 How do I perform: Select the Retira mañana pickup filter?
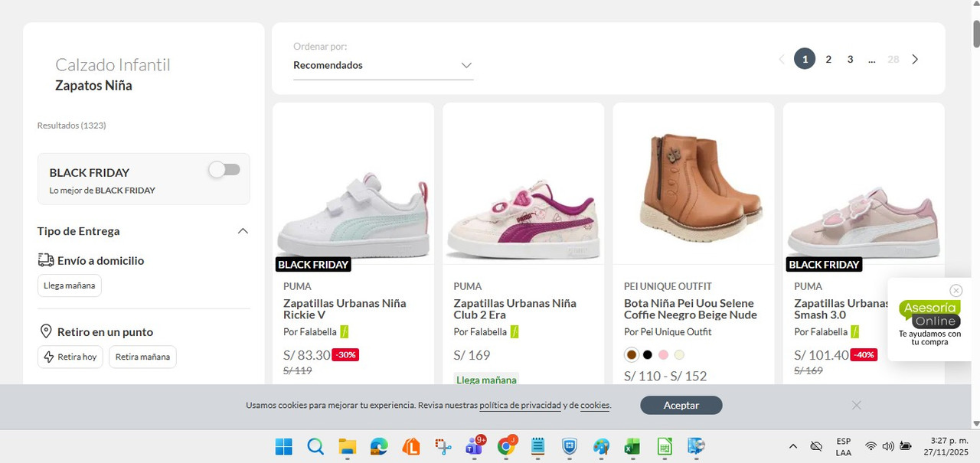coord(142,357)
